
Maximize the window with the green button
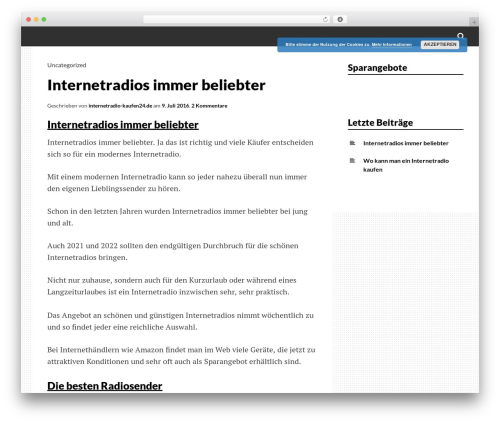[44, 20]
